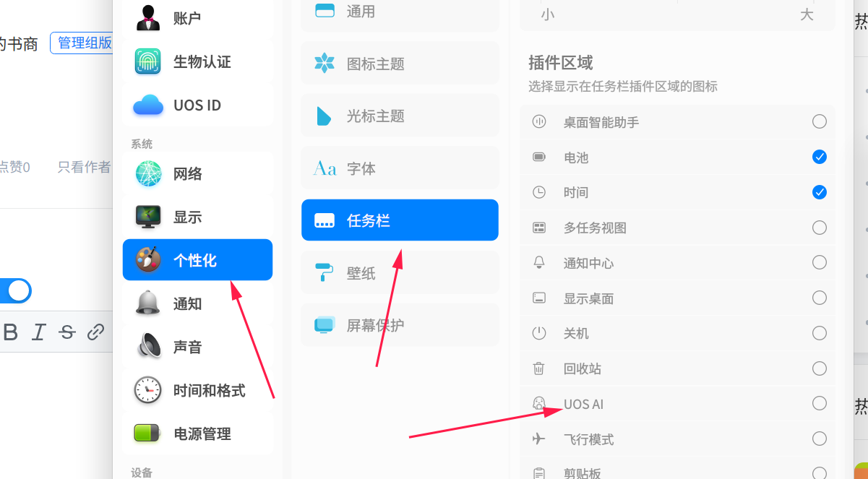Select 个性化 in the settings sidebar
Viewport: 868px width, 479px height.
click(x=197, y=260)
